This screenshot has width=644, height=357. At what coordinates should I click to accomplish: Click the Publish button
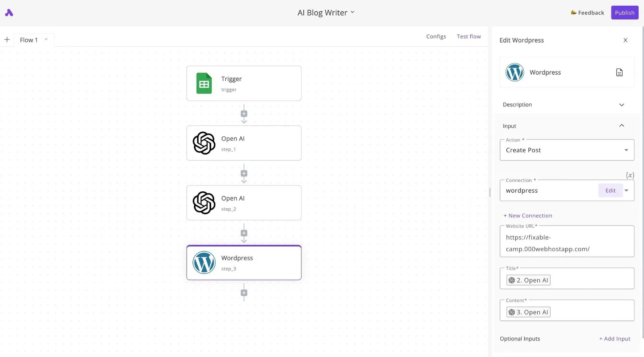[624, 13]
